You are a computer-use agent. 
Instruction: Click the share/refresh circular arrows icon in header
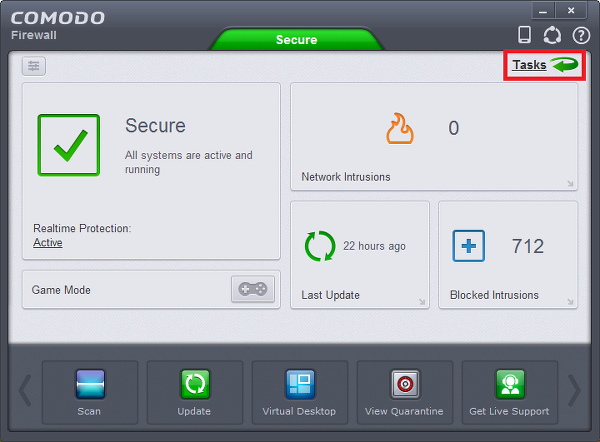pos(552,35)
